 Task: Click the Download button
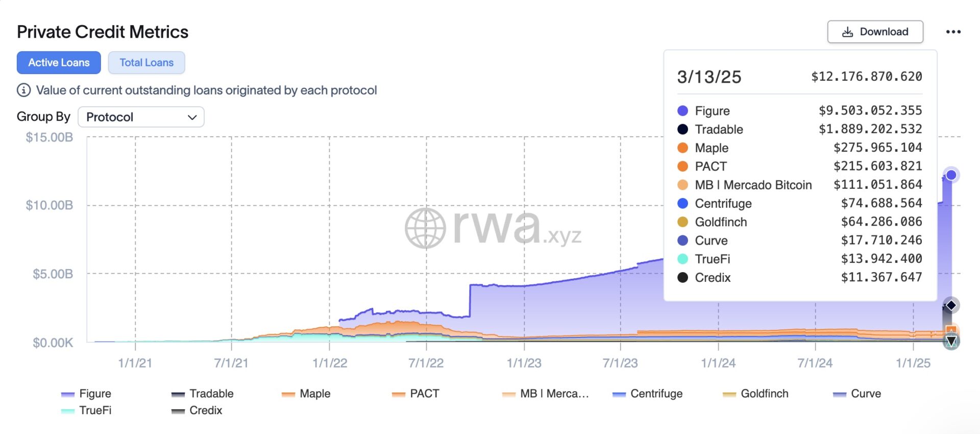pos(875,32)
